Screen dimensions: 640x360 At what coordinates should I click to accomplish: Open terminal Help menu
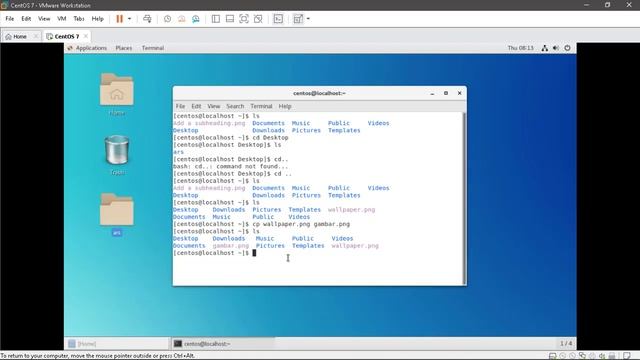pyautogui.click(x=285, y=106)
